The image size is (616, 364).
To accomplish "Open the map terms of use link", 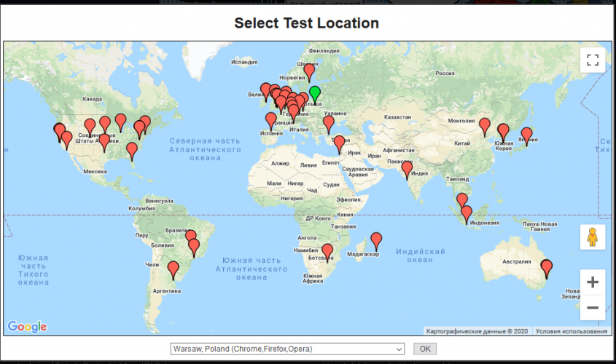I will [x=571, y=331].
